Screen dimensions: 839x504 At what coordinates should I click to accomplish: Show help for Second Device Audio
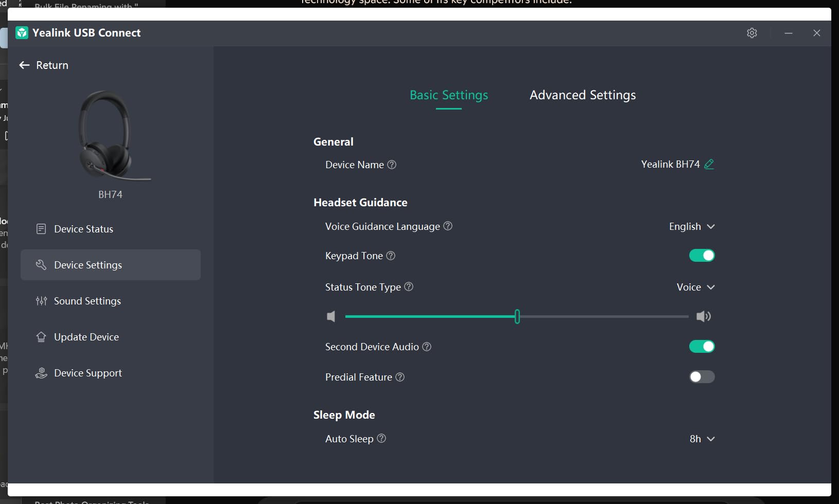[x=427, y=347]
